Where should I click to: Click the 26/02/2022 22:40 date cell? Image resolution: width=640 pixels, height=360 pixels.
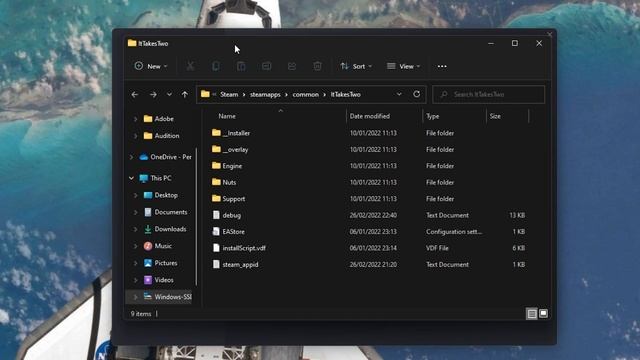pos(373,215)
